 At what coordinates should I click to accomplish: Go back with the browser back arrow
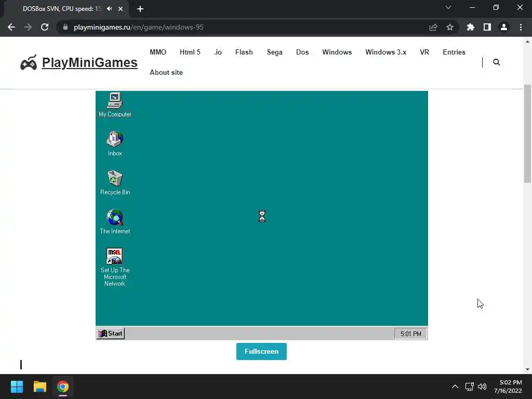[x=11, y=27]
